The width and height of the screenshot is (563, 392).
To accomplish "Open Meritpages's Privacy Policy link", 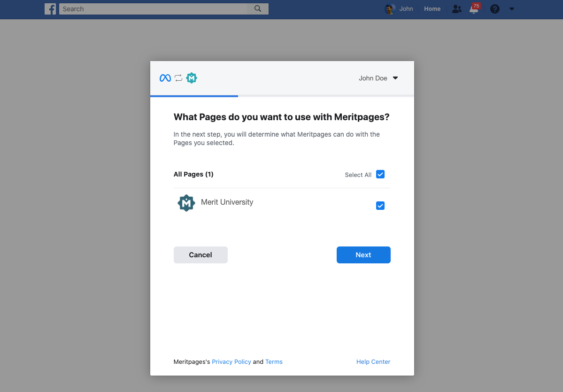I will click(231, 362).
